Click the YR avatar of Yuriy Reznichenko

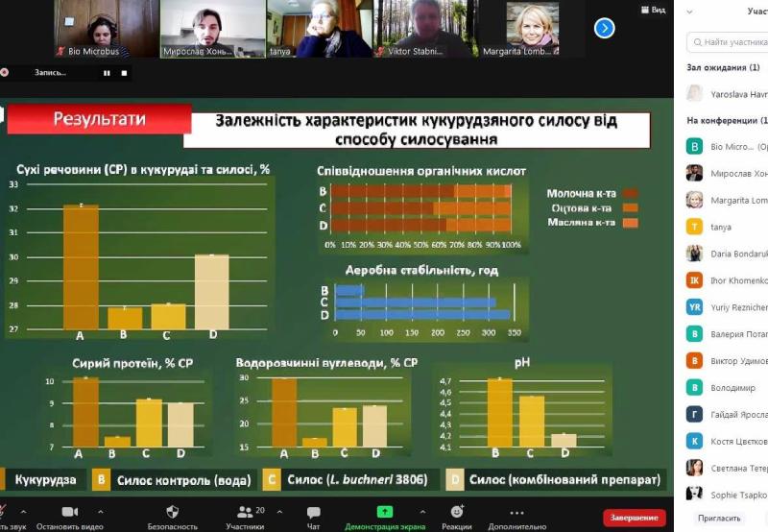pyautogui.click(x=694, y=307)
